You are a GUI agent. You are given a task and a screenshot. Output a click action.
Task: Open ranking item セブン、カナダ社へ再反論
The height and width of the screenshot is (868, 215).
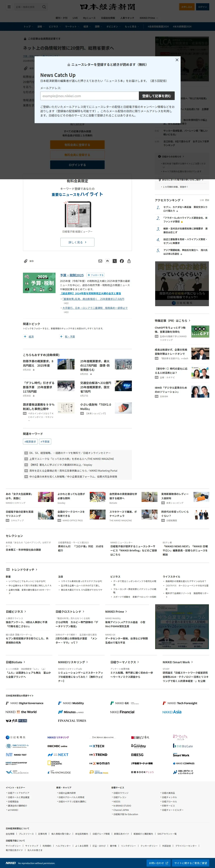(x=185, y=209)
